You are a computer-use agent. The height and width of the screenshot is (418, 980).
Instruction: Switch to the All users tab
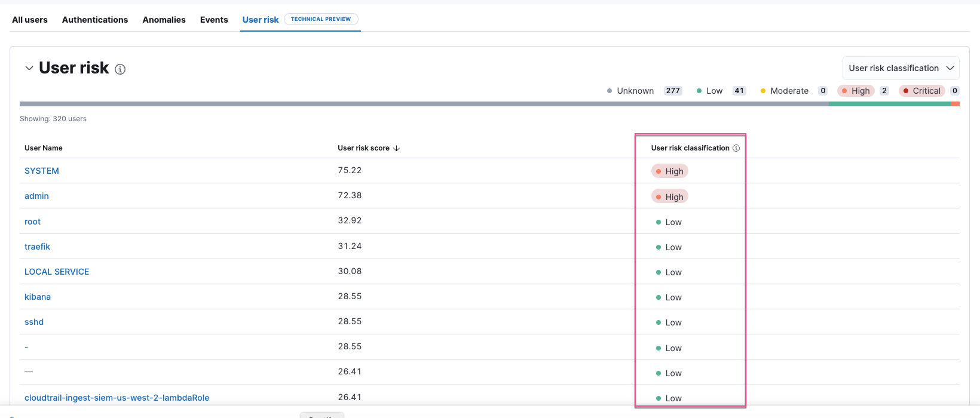[30, 20]
